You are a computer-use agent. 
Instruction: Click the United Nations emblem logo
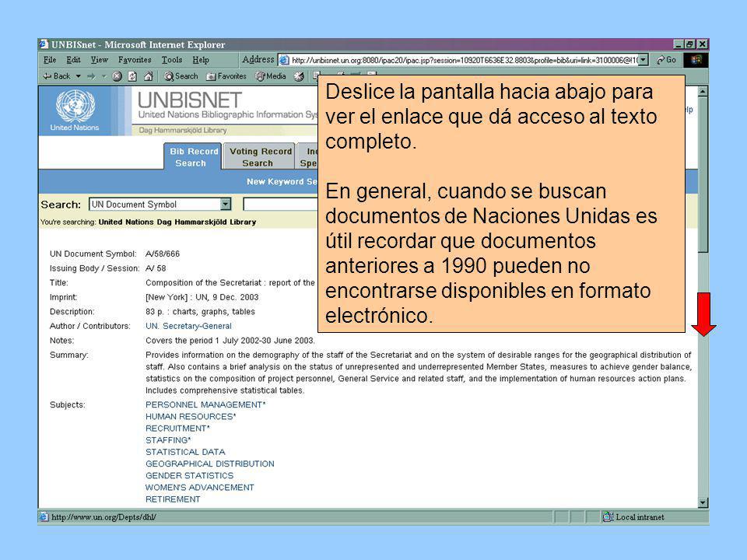click(75, 107)
